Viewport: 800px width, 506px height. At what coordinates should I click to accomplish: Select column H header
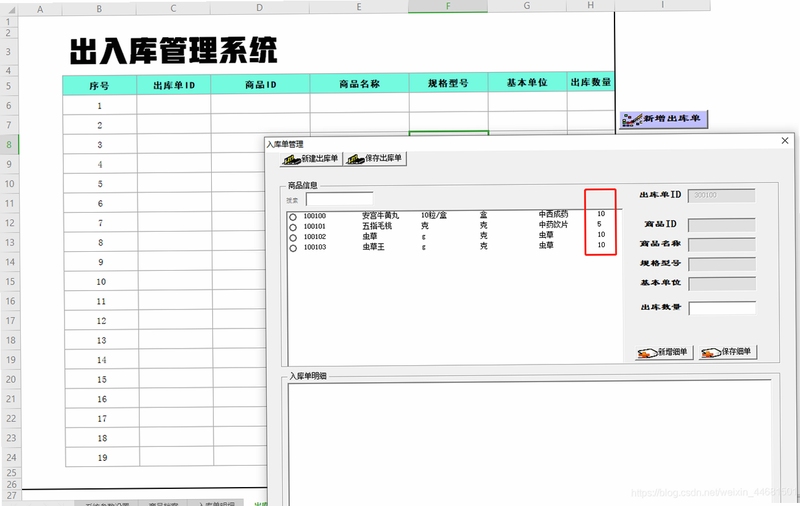pyautogui.click(x=590, y=5)
